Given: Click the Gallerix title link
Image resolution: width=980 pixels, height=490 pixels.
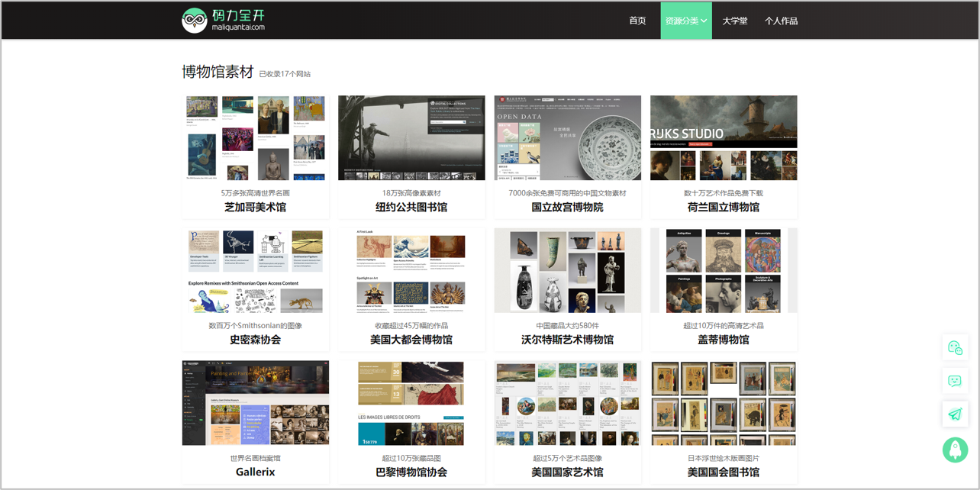Looking at the screenshot, I should coord(256,472).
